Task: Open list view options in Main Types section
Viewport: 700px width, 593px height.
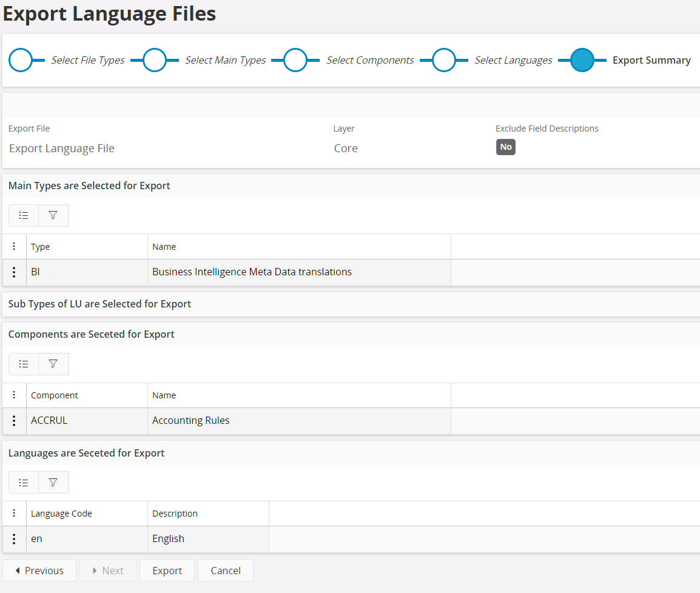Action: click(x=24, y=215)
